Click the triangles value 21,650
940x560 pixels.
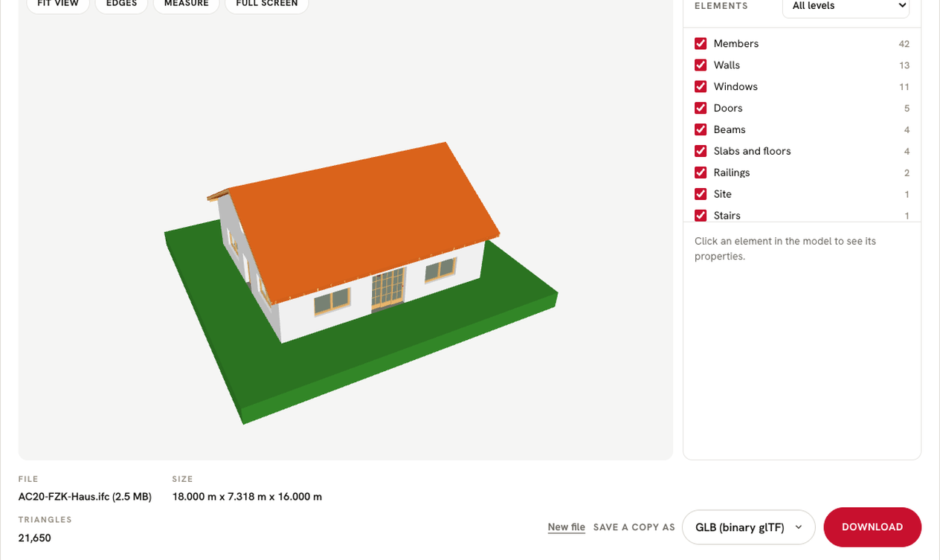click(x=35, y=538)
